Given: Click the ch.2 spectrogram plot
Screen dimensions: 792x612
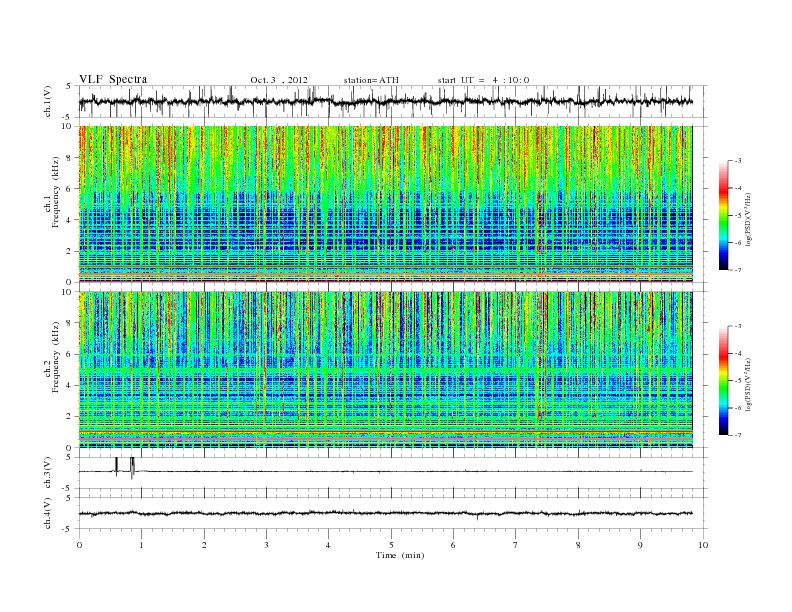Looking at the screenshot, I should [x=386, y=370].
